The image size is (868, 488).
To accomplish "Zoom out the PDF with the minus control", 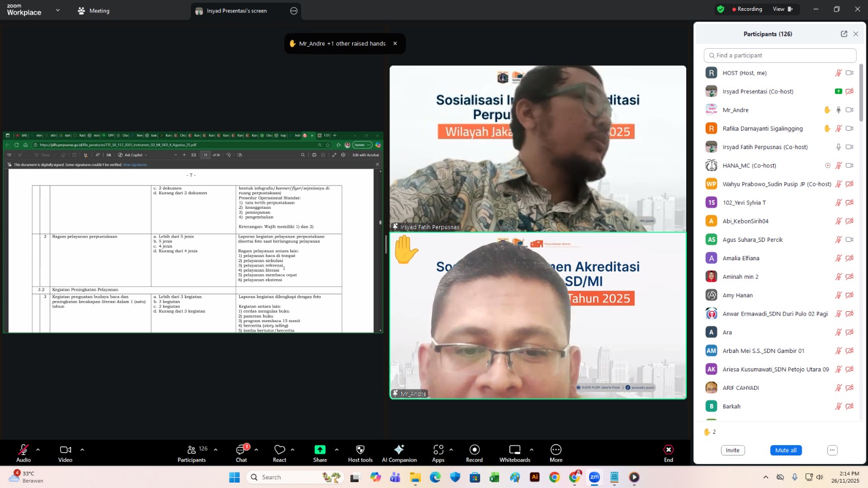I will click(176, 155).
